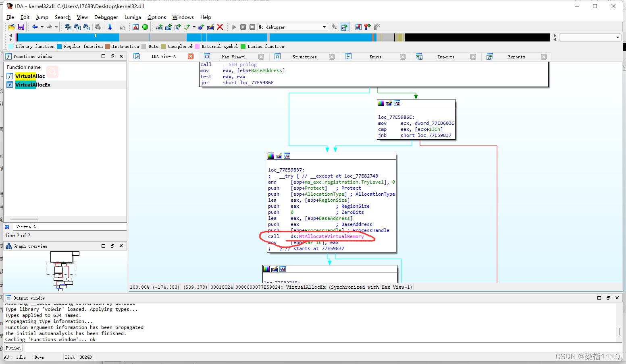Screen dimensions: 626x364
Task: Open the forward-arrow history dropdown
Action: [56, 27]
